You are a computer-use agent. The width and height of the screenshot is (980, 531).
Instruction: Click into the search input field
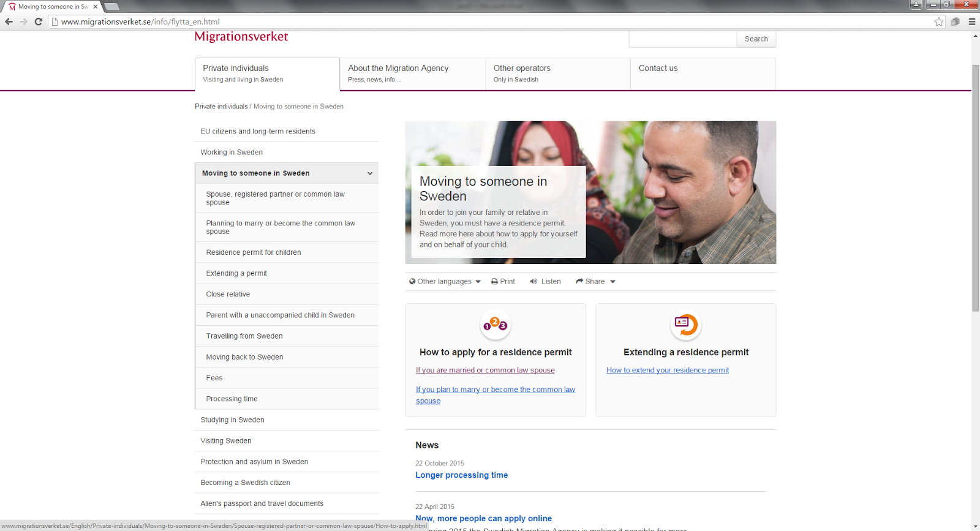click(x=682, y=39)
